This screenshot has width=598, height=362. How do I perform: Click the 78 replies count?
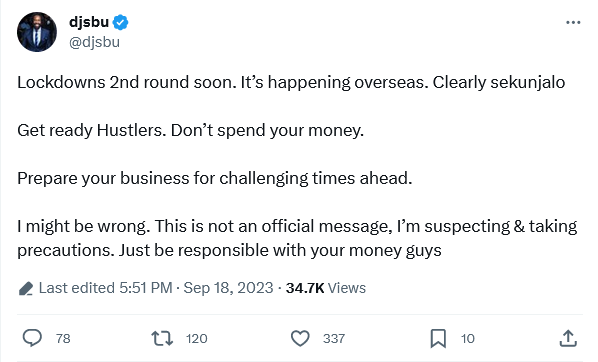tap(63, 339)
